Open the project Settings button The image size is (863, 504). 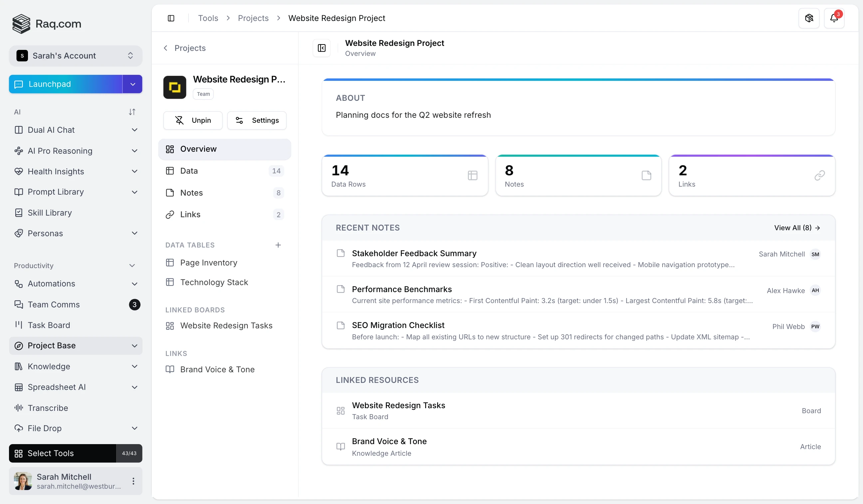pos(256,120)
